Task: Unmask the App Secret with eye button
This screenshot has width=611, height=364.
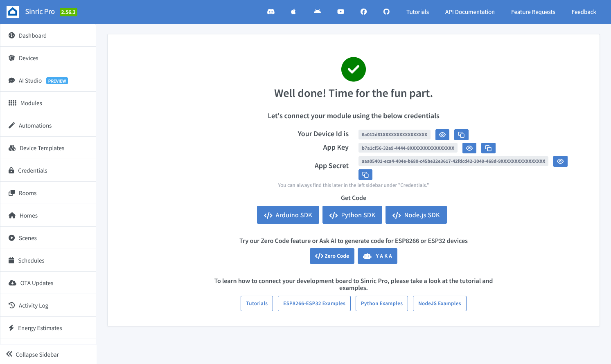Action: [560, 162]
